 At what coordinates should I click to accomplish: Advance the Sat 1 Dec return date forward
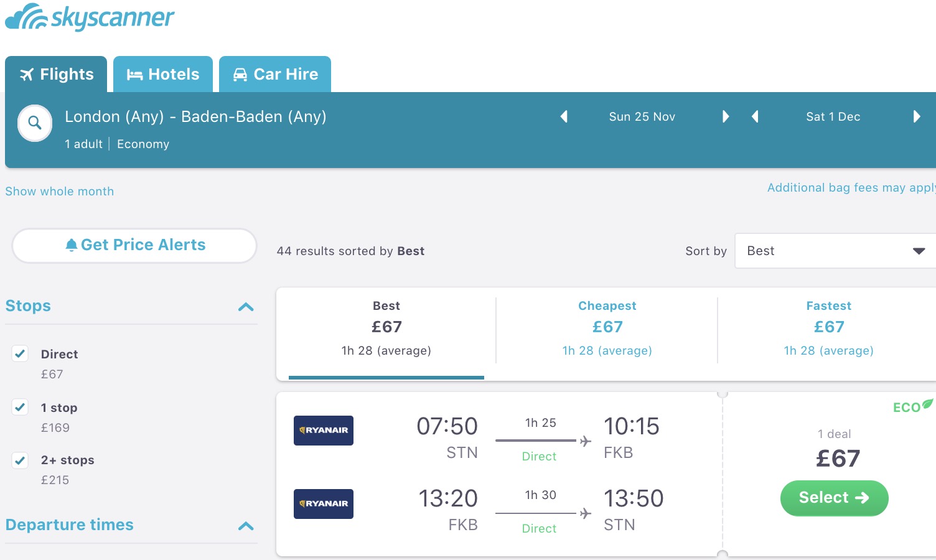[x=917, y=116]
